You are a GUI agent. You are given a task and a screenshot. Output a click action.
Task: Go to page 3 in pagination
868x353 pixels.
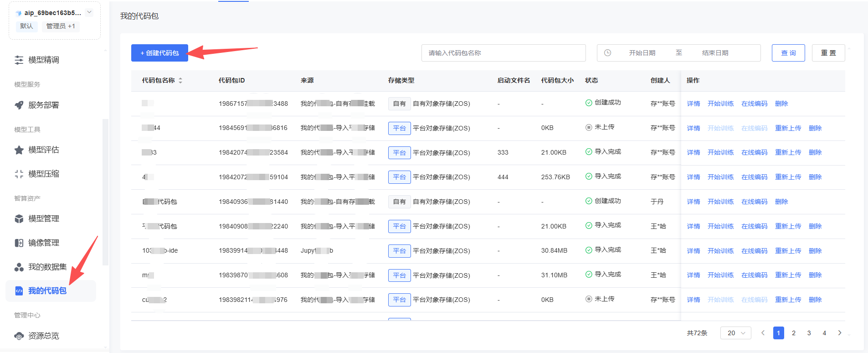[809, 333]
